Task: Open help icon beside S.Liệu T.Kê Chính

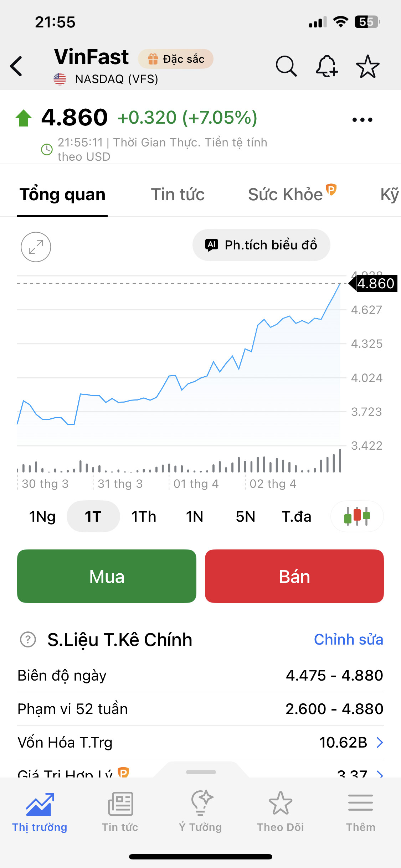Action: [28, 640]
